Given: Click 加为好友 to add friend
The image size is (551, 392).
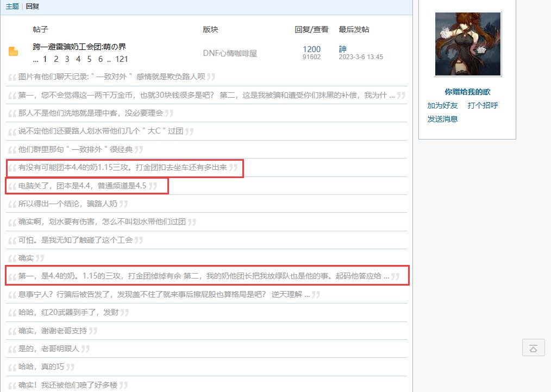Looking at the screenshot, I should coord(442,105).
